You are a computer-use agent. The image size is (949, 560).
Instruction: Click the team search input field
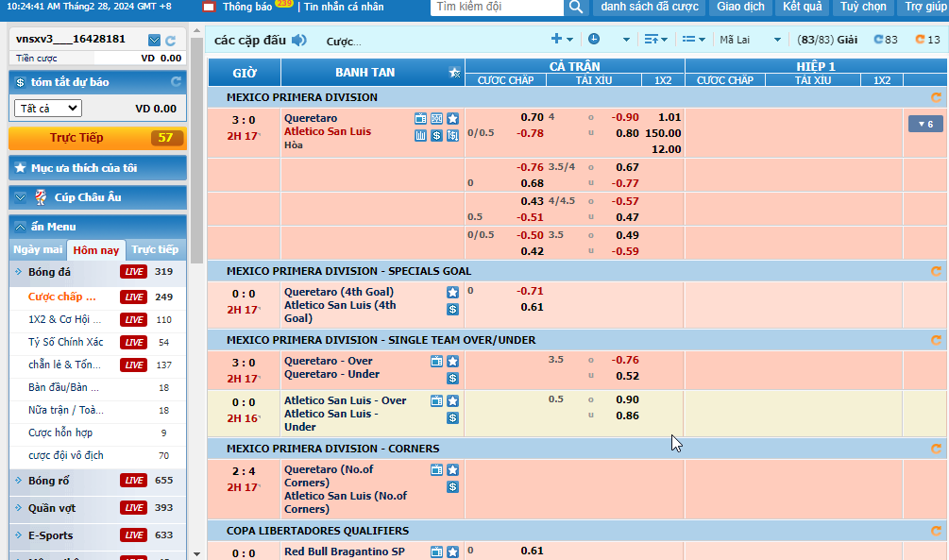[498, 8]
